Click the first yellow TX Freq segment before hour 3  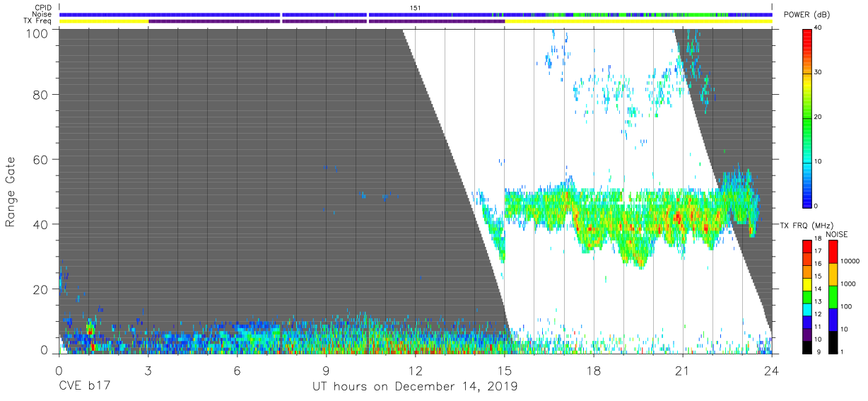(104, 21)
